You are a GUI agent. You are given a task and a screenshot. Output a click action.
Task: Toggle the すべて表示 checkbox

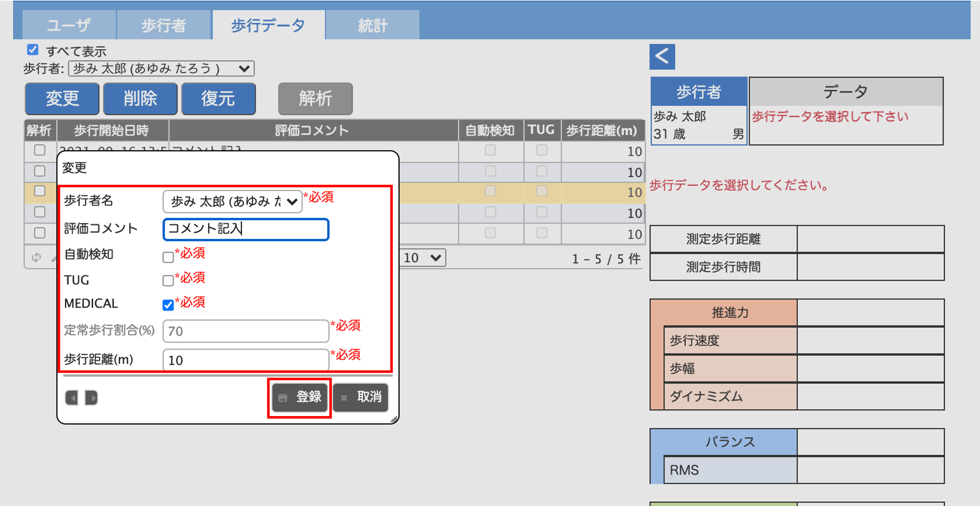click(33, 50)
